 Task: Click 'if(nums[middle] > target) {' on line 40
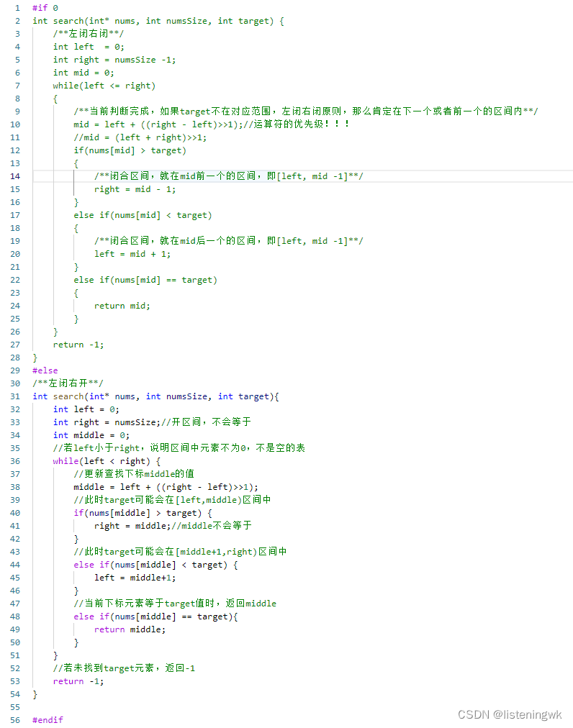click(x=143, y=513)
